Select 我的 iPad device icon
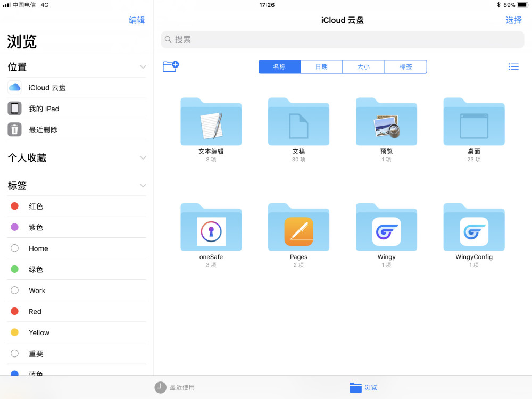This screenshot has height=399, width=532. pyautogui.click(x=14, y=109)
